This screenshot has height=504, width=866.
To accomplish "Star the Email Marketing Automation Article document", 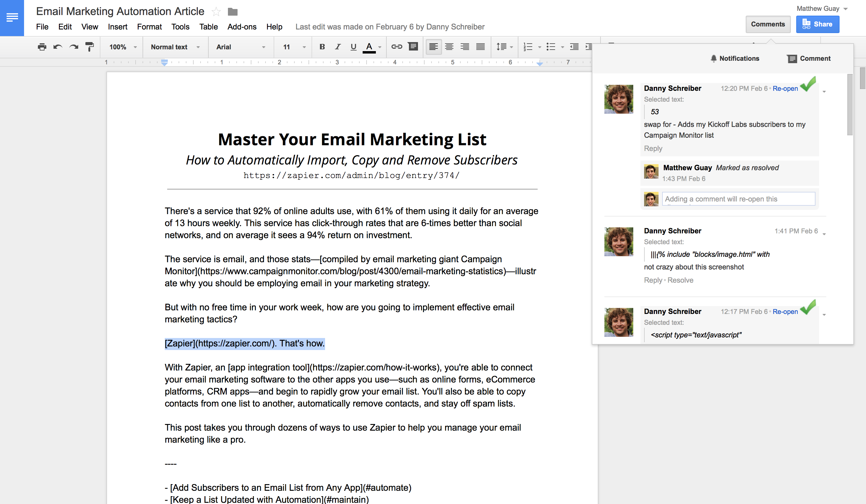I will tap(216, 12).
